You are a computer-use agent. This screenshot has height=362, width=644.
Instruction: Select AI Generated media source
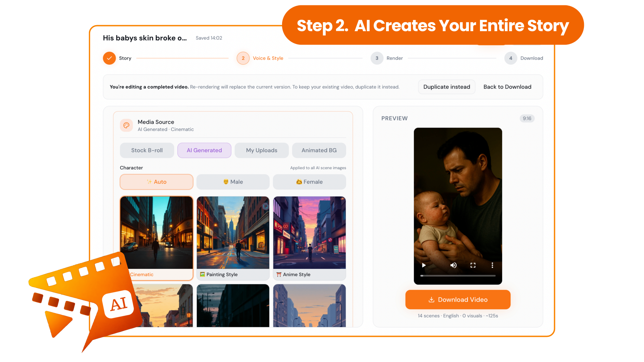204,150
